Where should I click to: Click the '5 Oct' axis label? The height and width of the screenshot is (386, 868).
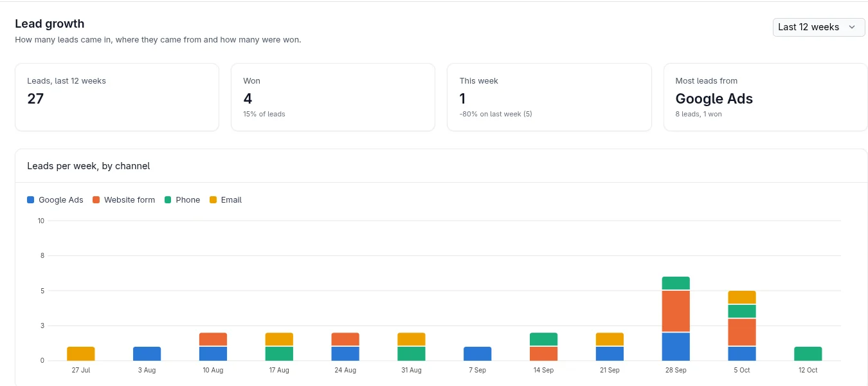click(x=742, y=371)
